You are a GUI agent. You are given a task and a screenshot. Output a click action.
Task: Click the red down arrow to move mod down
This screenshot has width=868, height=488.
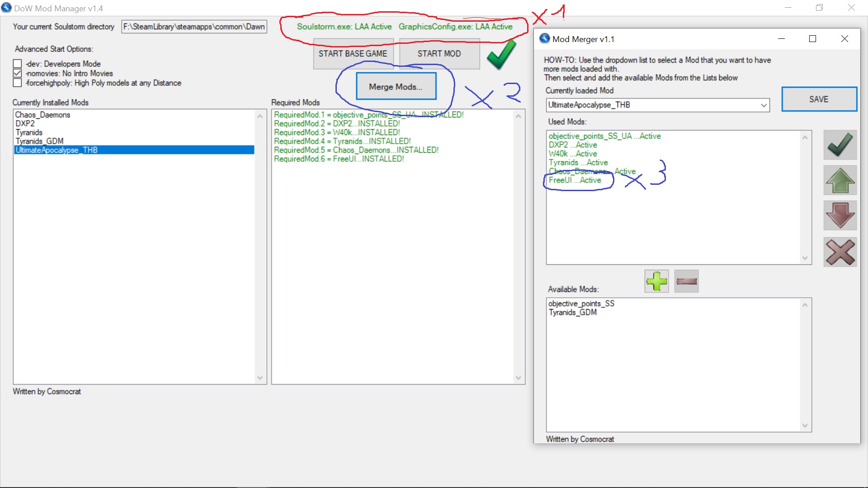(x=840, y=216)
